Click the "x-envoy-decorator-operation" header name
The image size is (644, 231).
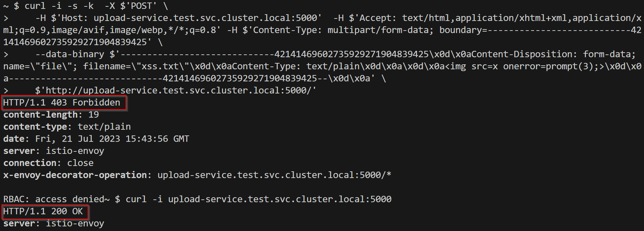tap(75, 175)
